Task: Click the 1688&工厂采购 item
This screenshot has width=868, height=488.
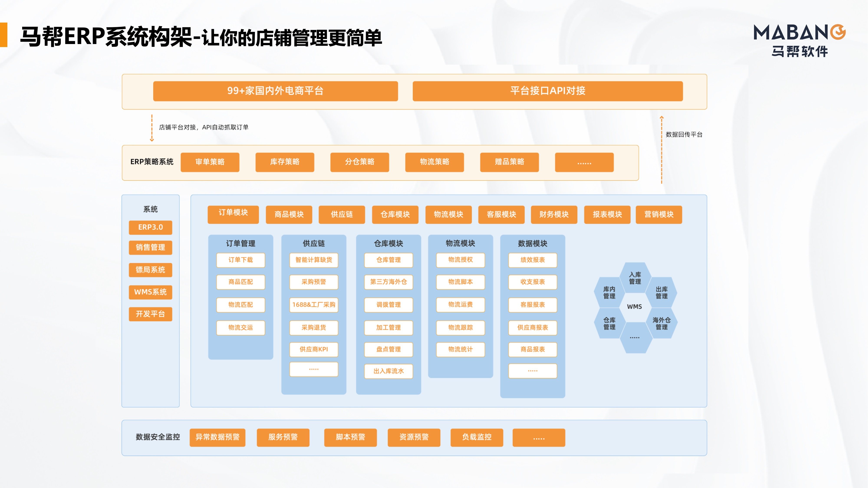Action: pos(314,305)
